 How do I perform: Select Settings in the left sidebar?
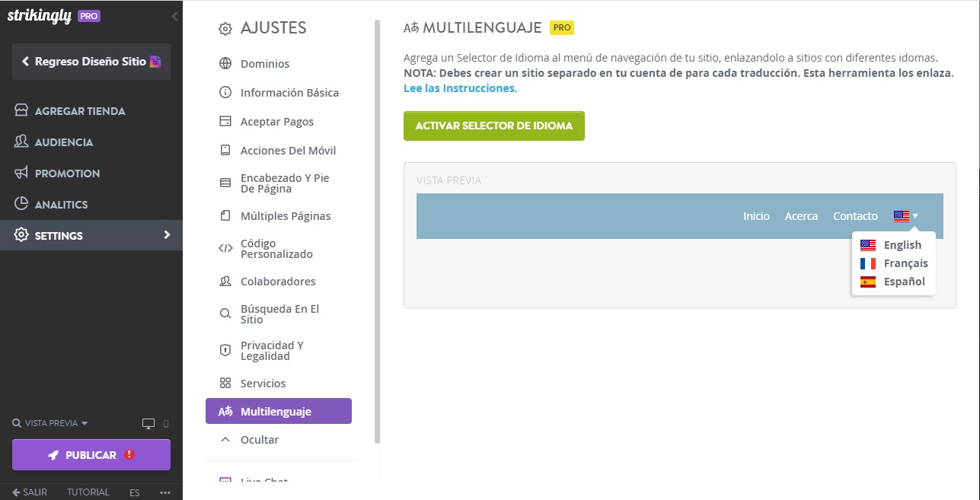91,235
